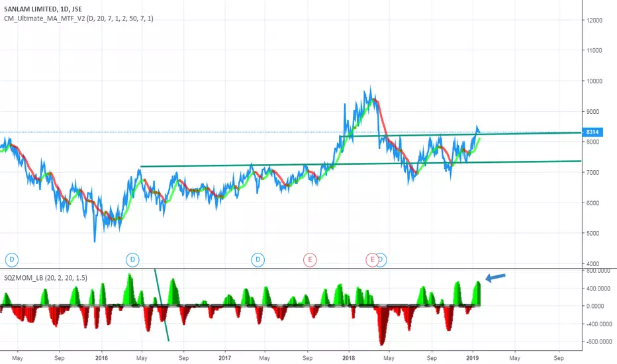Open the dividend marker from spring 2017
Viewport: 617px width, 364px height.
coord(258,259)
